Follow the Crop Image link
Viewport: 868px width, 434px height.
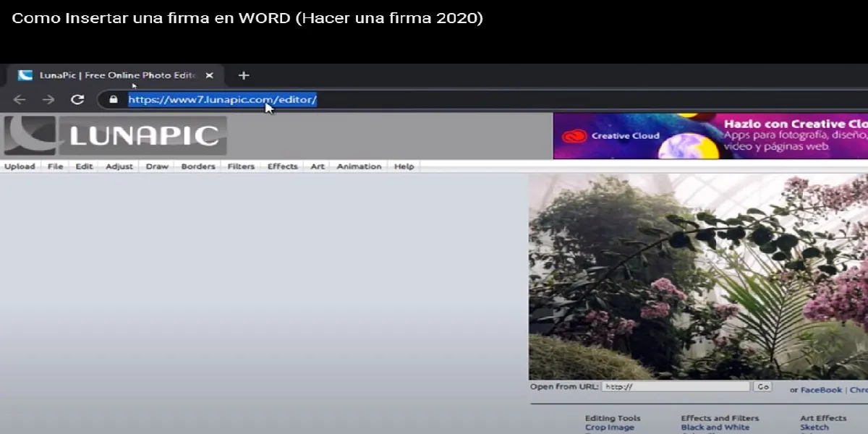[609, 427]
